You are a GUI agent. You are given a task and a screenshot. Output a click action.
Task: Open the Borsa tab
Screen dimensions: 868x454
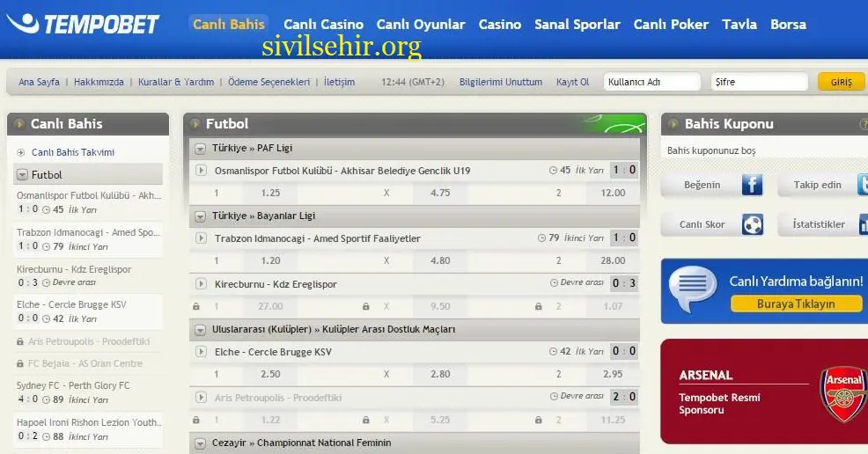pyautogui.click(x=788, y=25)
